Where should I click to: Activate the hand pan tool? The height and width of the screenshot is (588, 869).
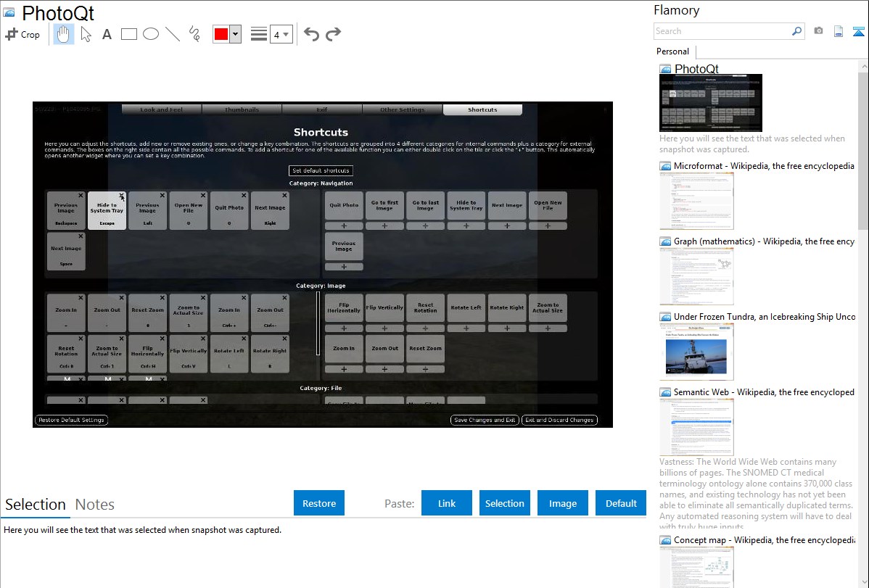tap(64, 34)
